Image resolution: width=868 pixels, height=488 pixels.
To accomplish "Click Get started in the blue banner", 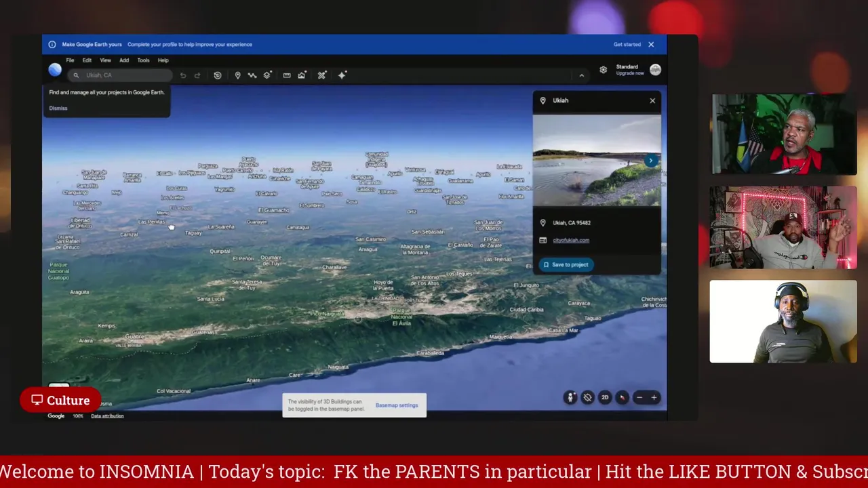I will (x=627, y=45).
